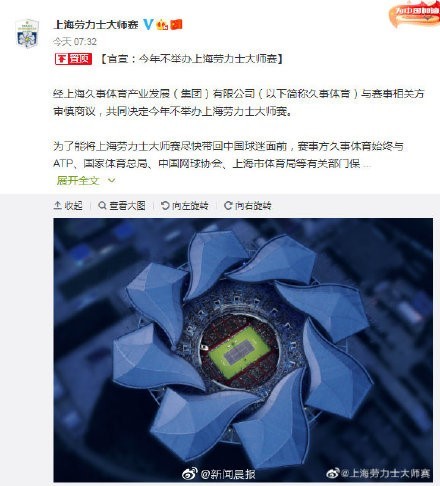Click the top-right promotional banner

(414, 14)
